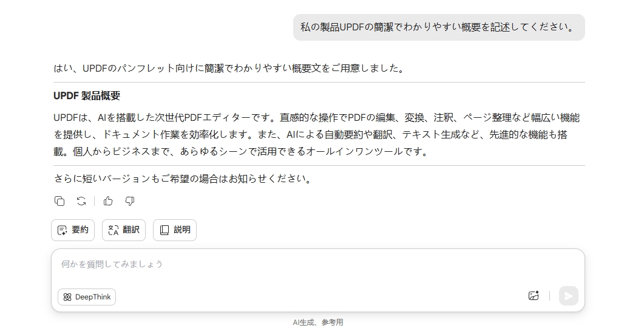This screenshot has width=644, height=331.
Task: Toggle the DeepThink mode
Action: (x=87, y=297)
